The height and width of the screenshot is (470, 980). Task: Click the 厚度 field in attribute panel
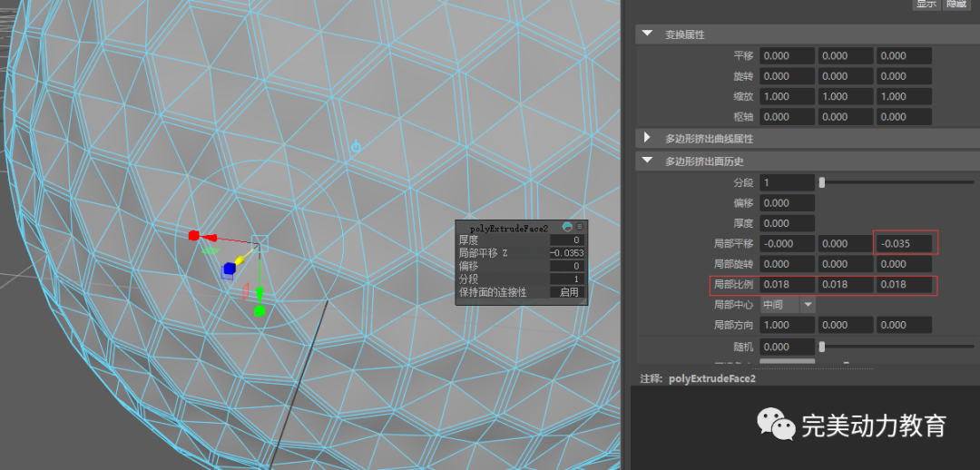pos(788,223)
